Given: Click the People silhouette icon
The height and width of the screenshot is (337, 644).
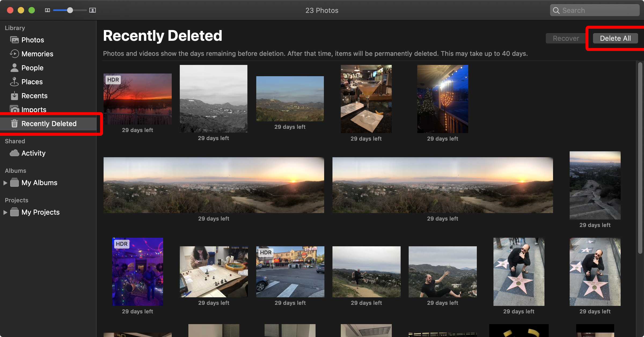Looking at the screenshot, I should click(x=14, y=68).
